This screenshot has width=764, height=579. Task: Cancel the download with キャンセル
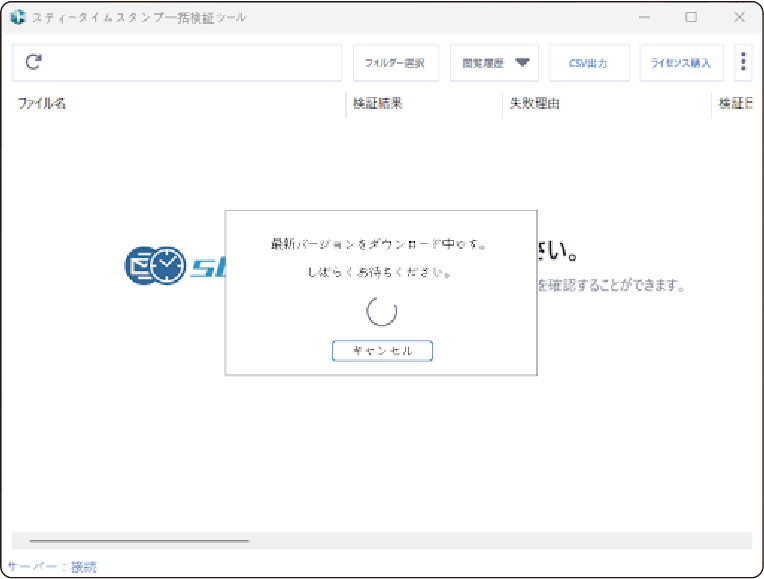coord(381,351)
